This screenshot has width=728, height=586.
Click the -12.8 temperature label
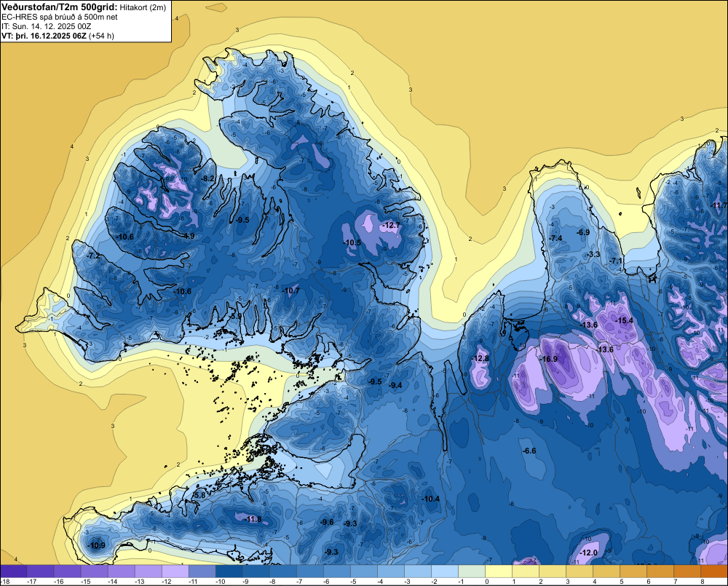point(480,358)
